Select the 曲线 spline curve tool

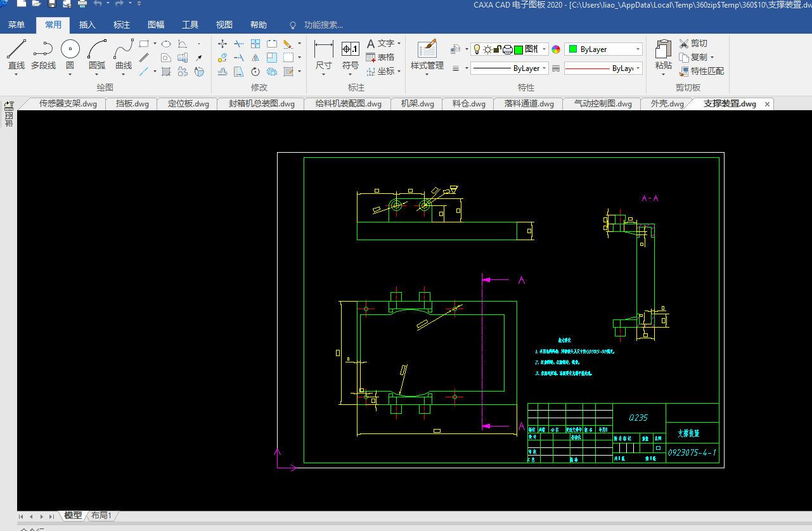[x=124, y=54]
